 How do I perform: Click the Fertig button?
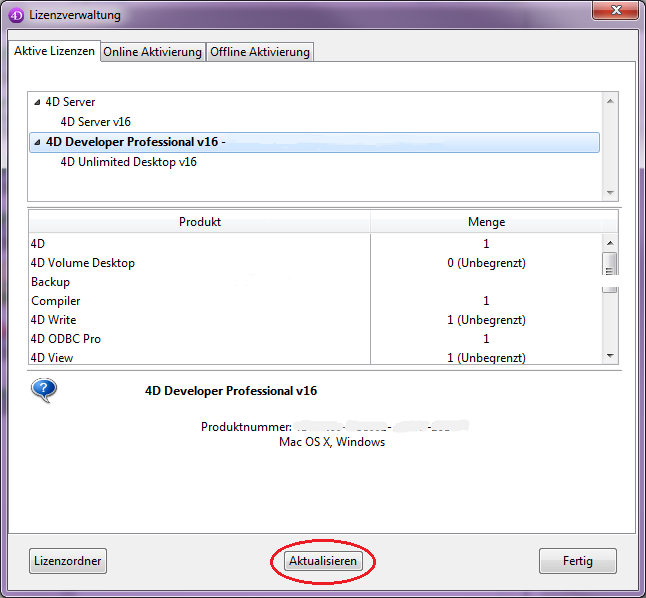(578, 561)
